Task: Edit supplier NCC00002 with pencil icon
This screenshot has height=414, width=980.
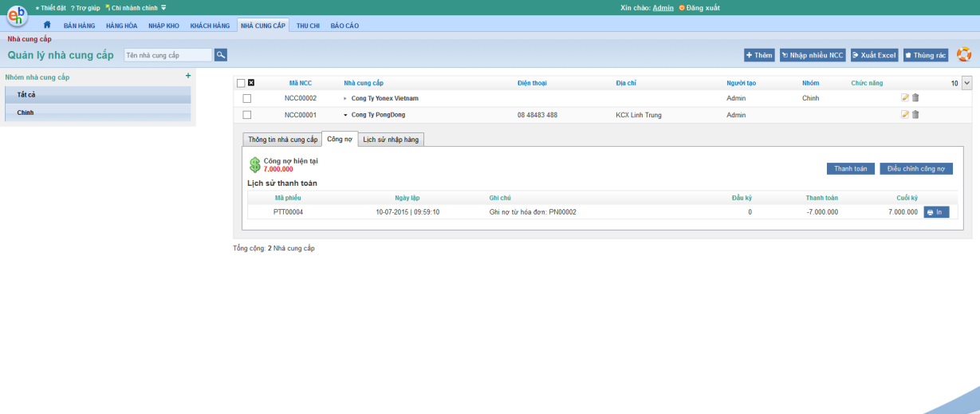Action: (905, 98)
